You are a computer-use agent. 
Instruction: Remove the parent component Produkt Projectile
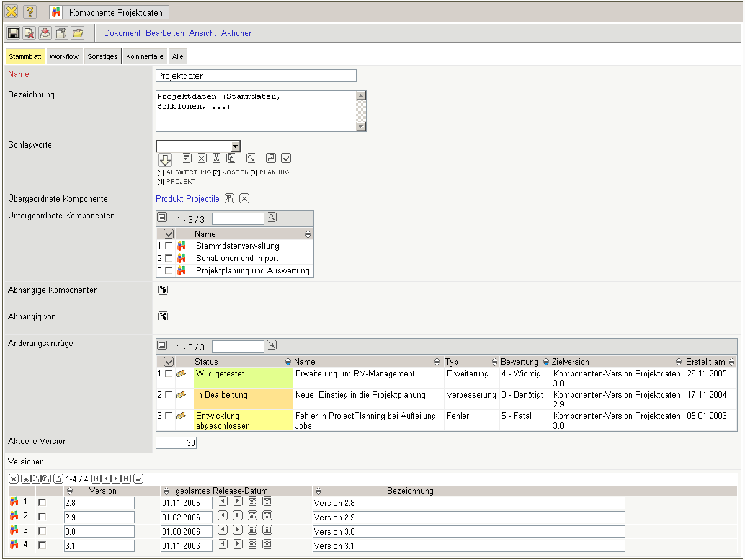point(244,198)
